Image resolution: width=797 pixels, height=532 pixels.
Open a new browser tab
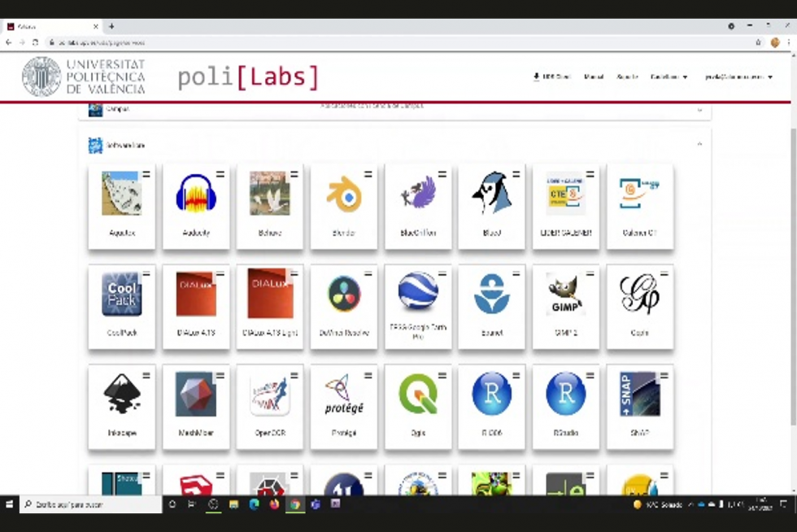click(x=111, y=27)
